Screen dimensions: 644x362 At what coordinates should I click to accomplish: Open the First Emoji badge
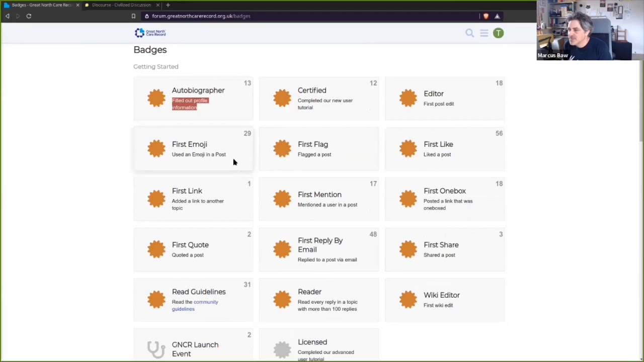coord(189,144)
